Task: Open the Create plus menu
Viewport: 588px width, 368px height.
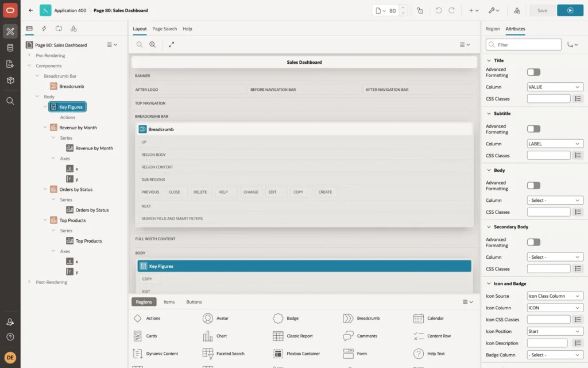Action: pyautogui.click(x=474, y=10)
